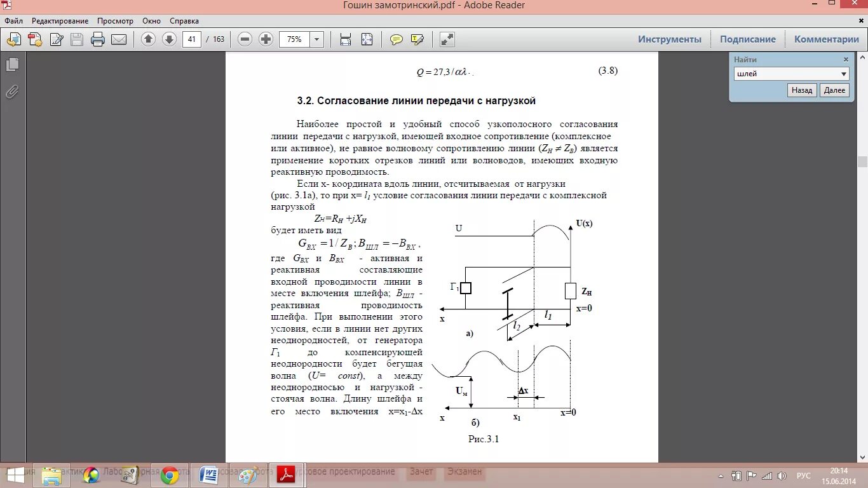Open the Подписание panel
The height and width of the screenshot is (488, 868).
coord(748,39)
